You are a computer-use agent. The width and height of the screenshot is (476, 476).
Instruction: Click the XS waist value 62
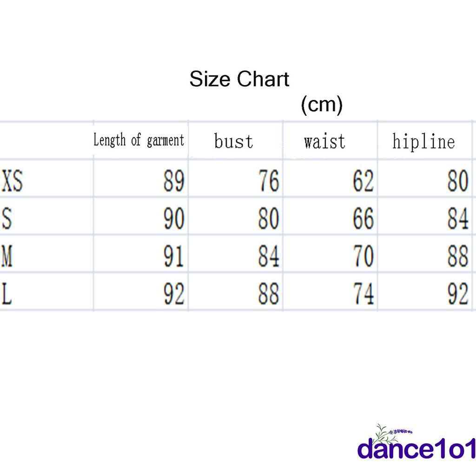coord(364,181)
